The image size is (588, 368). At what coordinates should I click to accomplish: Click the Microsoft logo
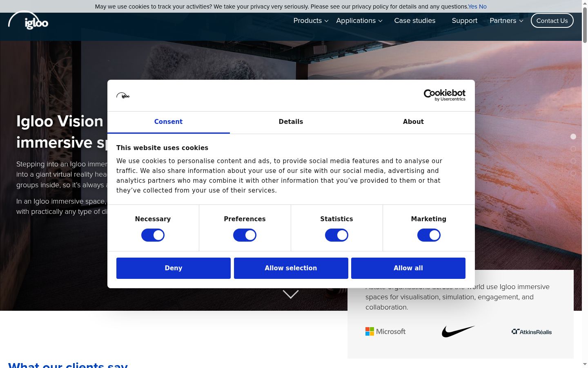(x=385, y=332)
